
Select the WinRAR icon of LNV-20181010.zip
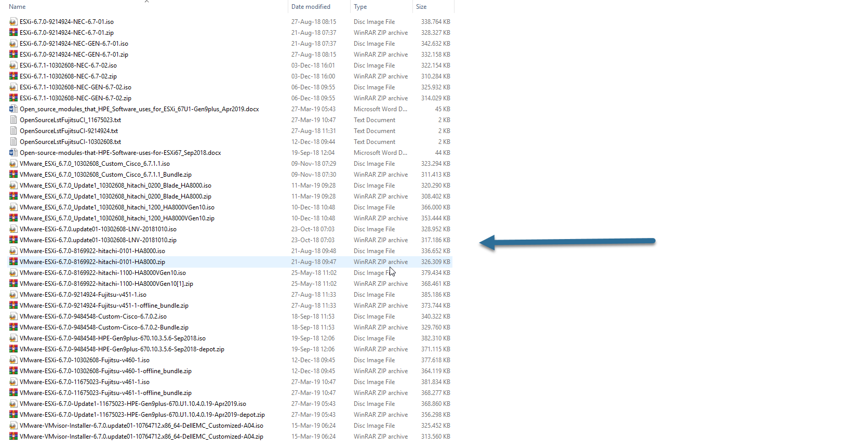(x=14, y=240)
